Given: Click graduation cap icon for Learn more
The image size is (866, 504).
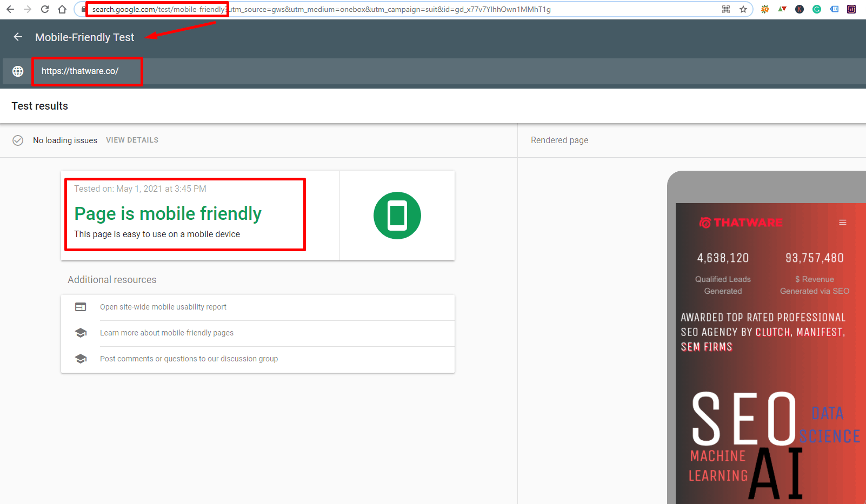Looking at the screenshot, I should tap(81, 333).
